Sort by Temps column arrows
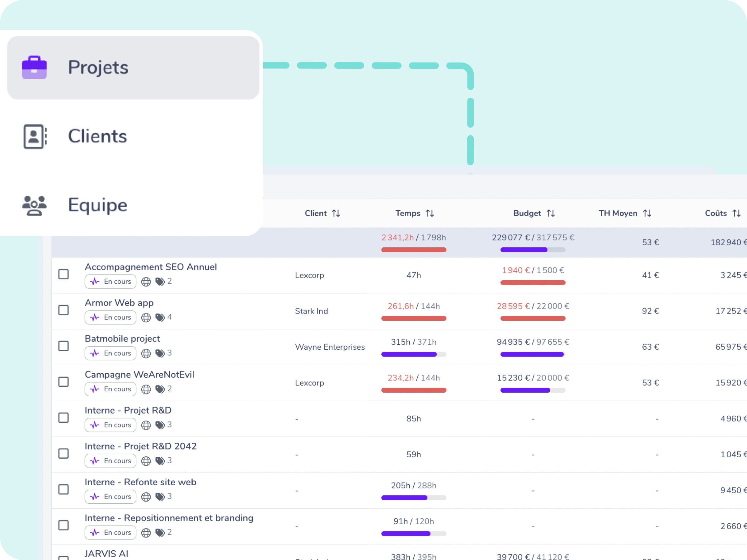 pyautogui.click(x=430, y=213)
